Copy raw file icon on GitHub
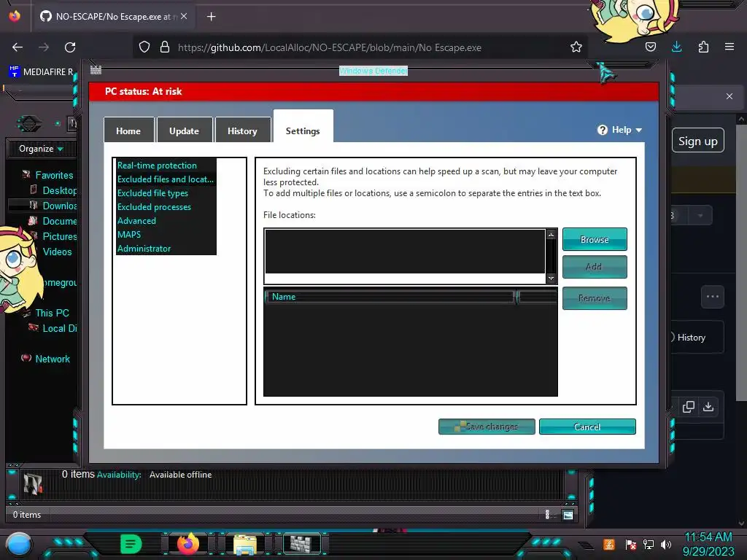Image resolution: width=747 pixels, height=560 pixels. coord(689,407)
